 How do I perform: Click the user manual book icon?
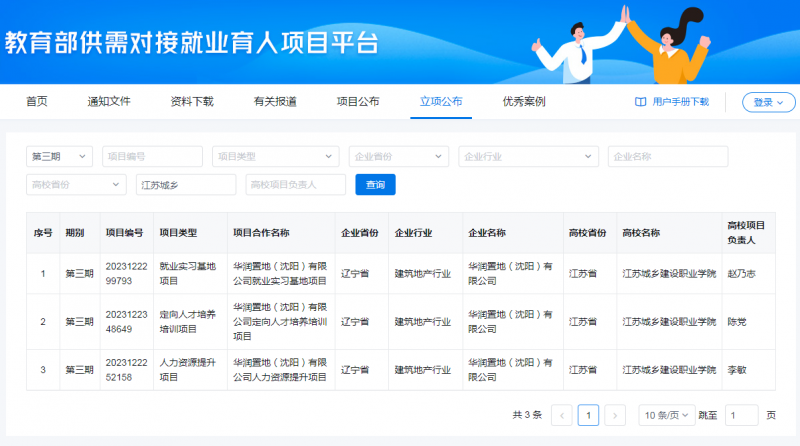641,102
